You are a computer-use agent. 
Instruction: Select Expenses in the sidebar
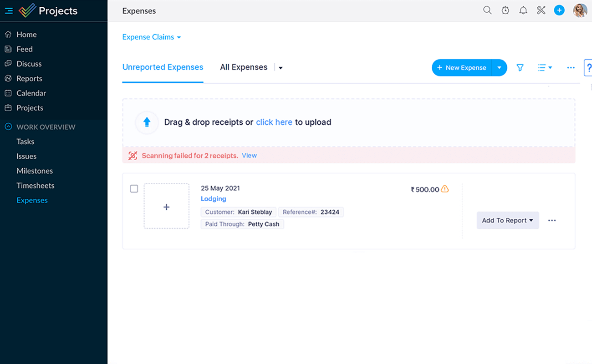pos(32,200)
